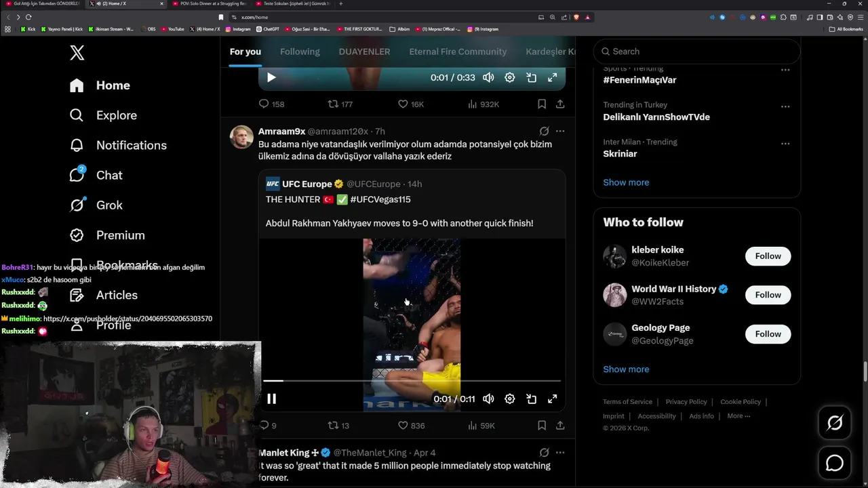Share the post with 932K views

click(x=560, y=104)
